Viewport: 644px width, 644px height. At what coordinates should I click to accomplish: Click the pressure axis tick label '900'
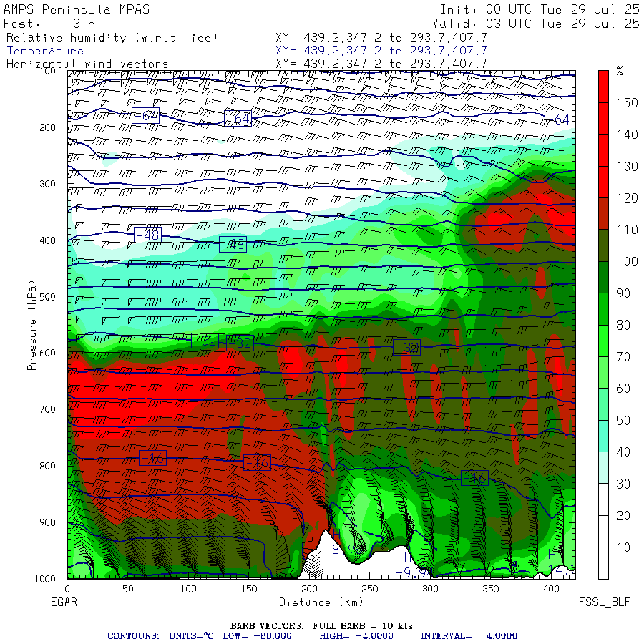(x=47, y=522)
